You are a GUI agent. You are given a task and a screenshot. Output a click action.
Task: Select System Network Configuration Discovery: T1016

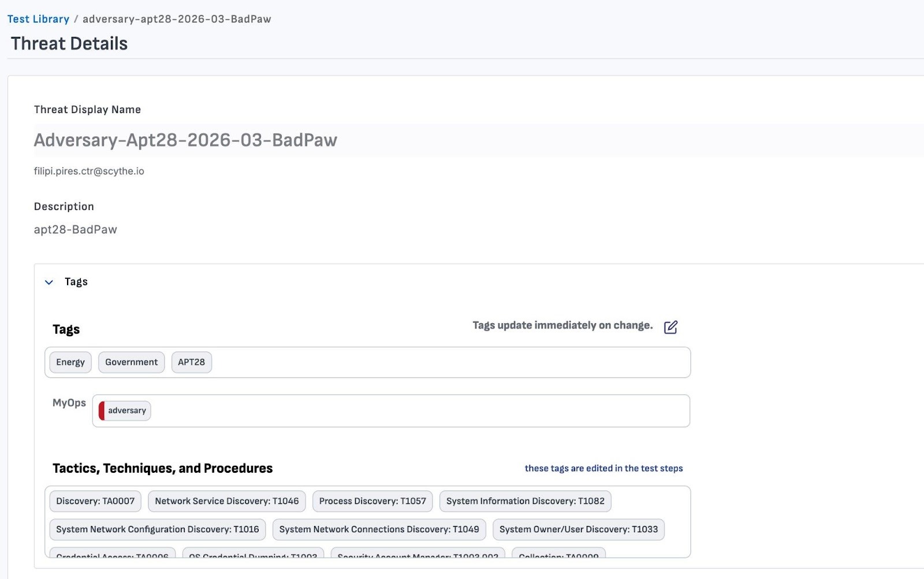pos(157,529)
